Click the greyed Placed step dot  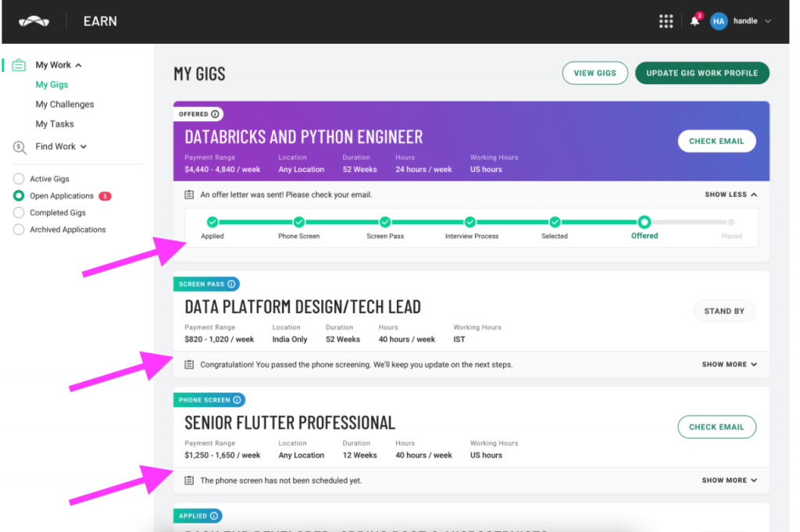pos(731,222)
